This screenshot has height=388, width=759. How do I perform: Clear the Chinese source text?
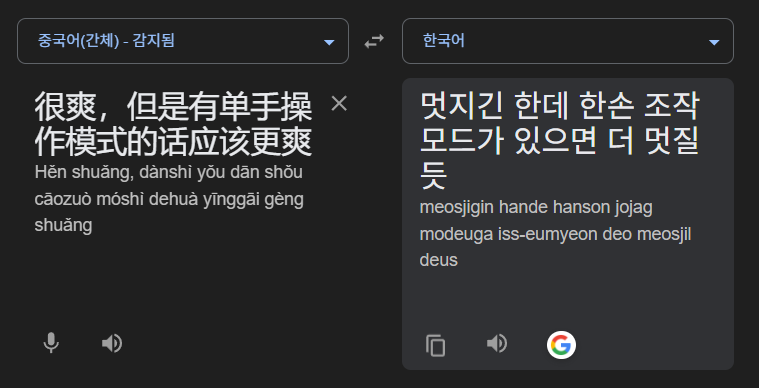(339, 104)
